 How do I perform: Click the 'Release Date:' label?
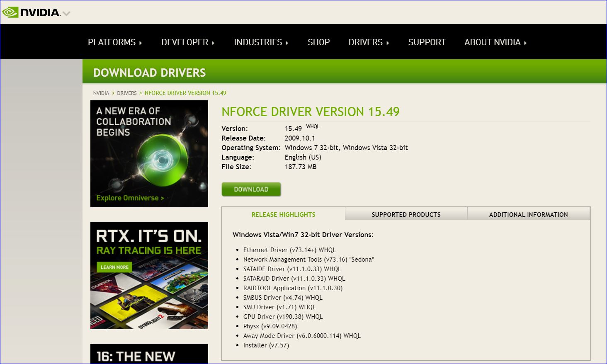pos(243,138)
